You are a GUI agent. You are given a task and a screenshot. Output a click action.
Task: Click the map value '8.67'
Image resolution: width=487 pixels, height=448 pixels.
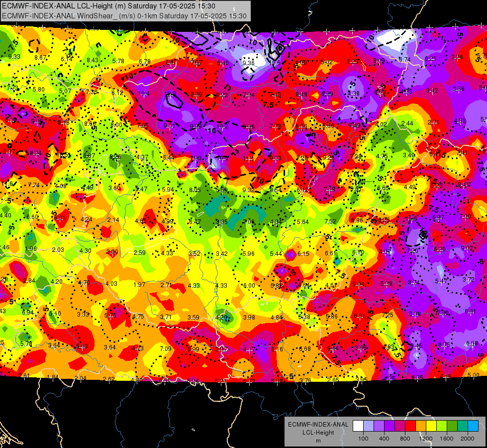coord(40,58)
